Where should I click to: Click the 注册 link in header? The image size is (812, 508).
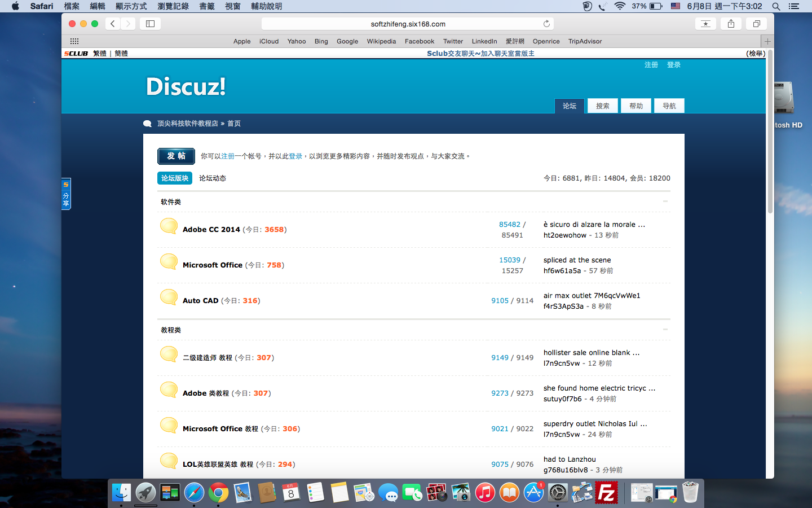[651, 65]
